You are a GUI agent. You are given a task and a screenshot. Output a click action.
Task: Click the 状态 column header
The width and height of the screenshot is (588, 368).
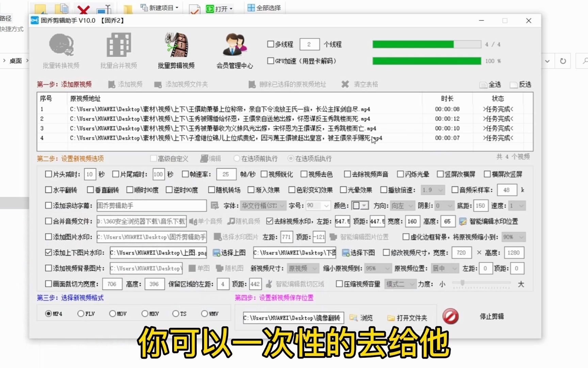(498, 98)
